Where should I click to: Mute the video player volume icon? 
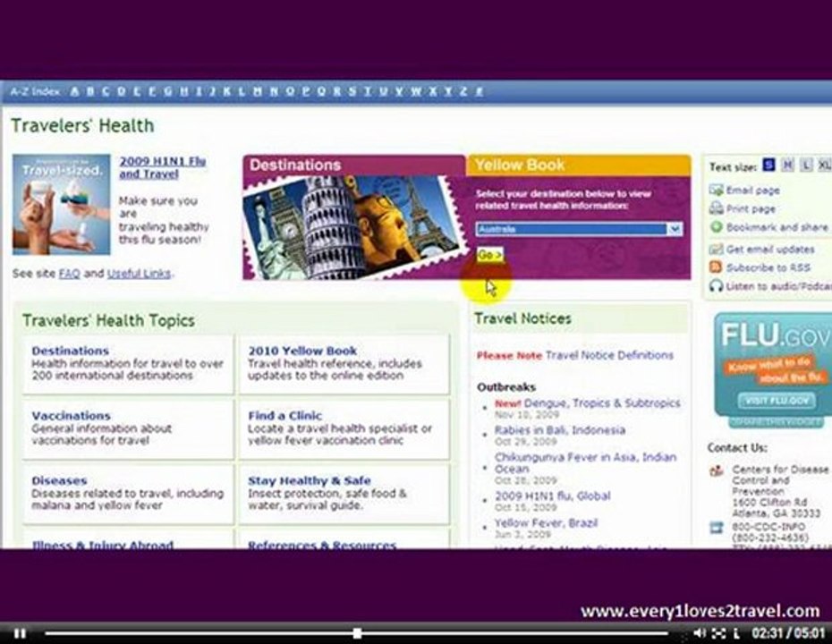click(x=700, y=633)
